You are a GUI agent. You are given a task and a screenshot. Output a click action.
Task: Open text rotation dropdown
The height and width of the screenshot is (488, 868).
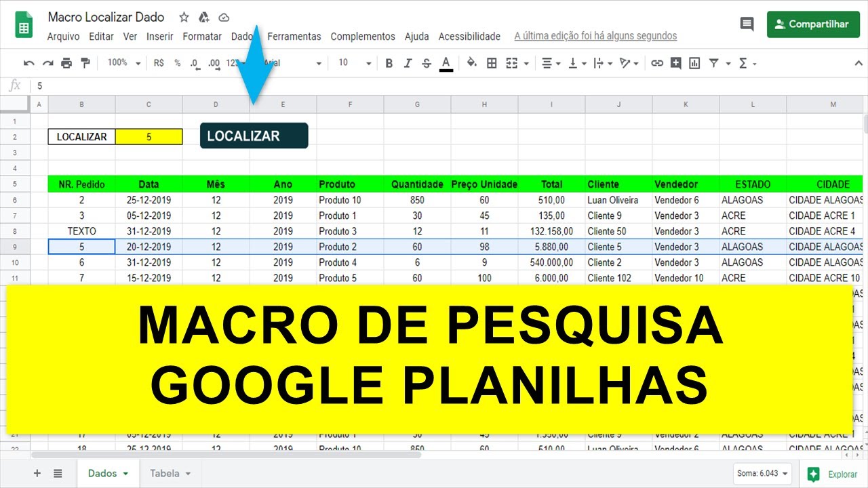(629, 63)
